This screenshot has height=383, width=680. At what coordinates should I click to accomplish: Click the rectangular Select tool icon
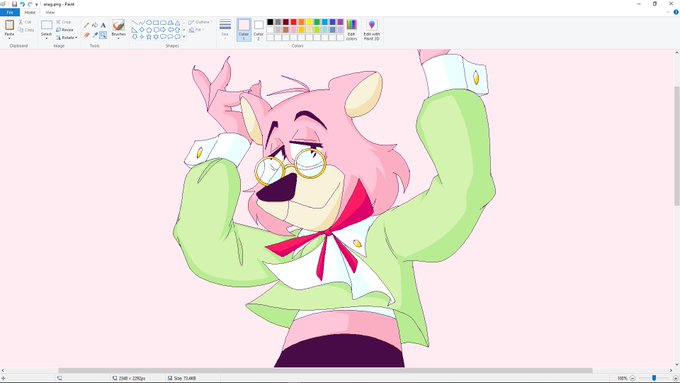(46, 25)
